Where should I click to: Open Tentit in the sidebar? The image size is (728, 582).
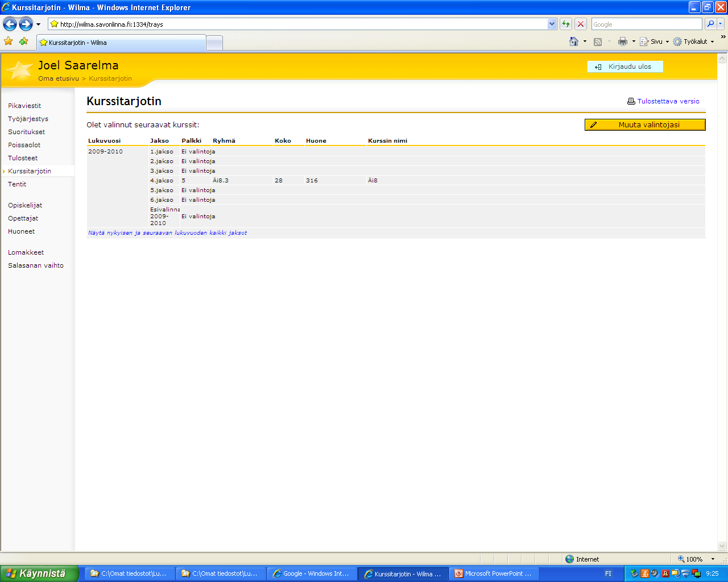click(17, 184)
